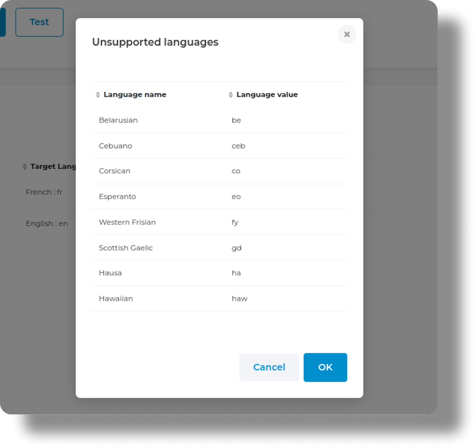The image size is (476, 448).
Task: Select the Belarusian row
Action: (118, 120)
